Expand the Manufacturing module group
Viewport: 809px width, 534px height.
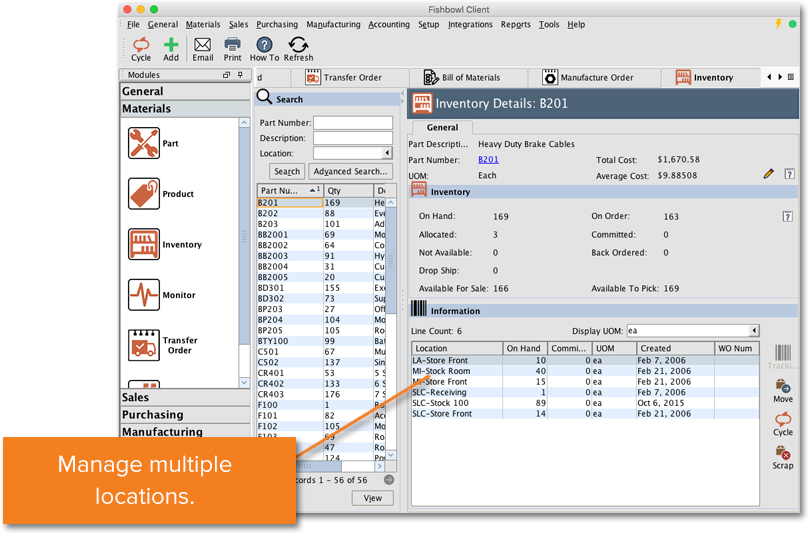click(x=185, y=431)
